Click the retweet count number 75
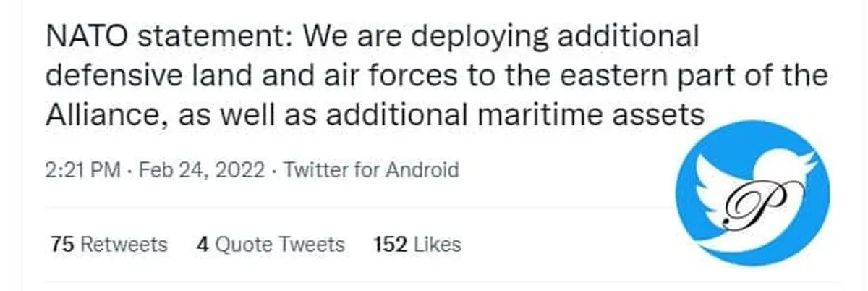This screenshot has width=868, height=291. 62,244
